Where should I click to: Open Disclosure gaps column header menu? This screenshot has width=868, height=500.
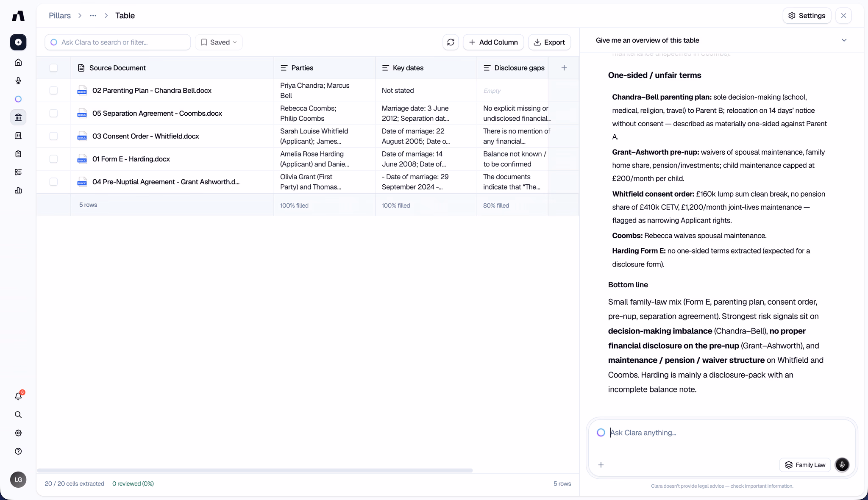coord(513,68)
